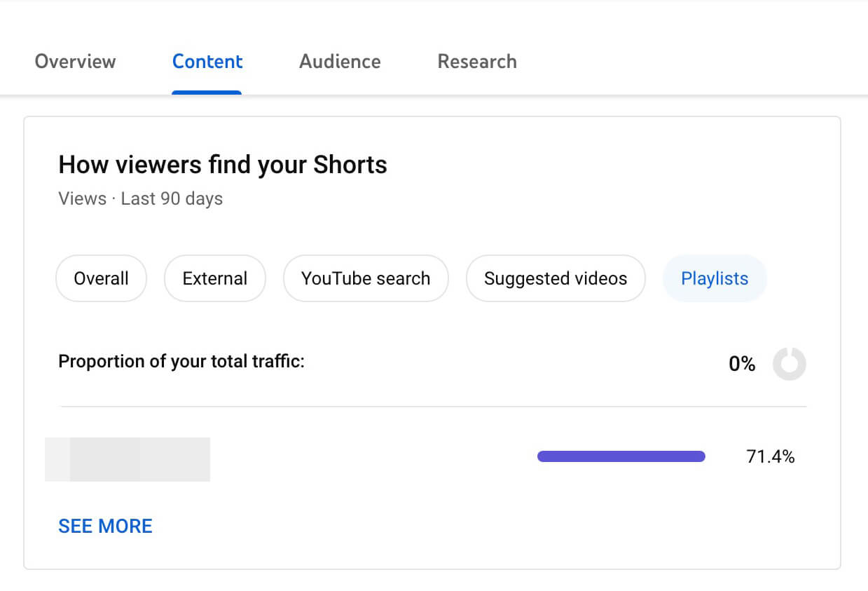Select the Content tab
The width and height of the screenshot is (868, 591).
(207, 62)
